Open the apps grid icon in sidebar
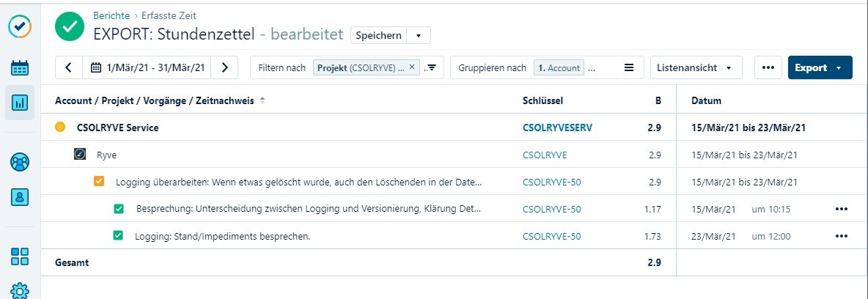Viewport: 868px width, 299px height. point(20,256)
